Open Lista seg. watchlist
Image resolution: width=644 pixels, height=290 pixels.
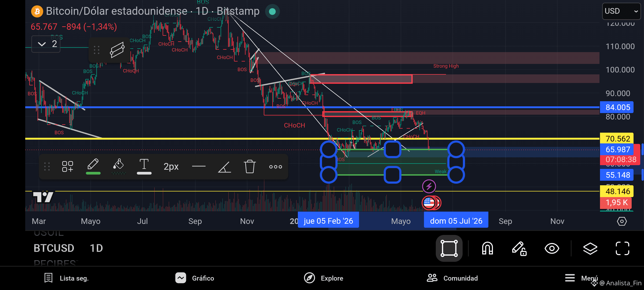point(66,278)
